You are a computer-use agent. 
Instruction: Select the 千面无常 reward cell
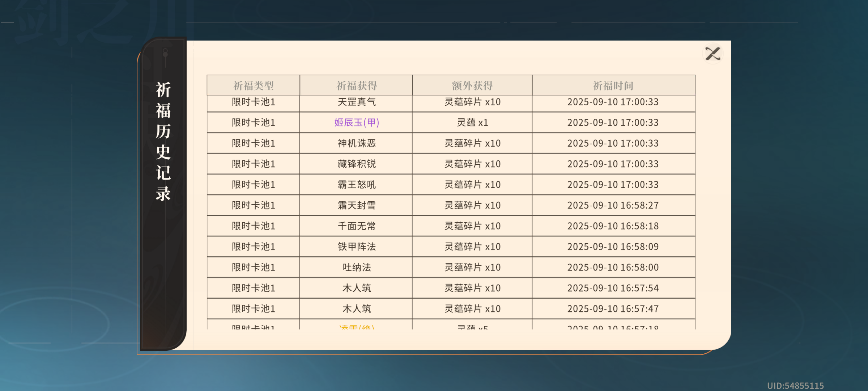click(x=356, y=226)
